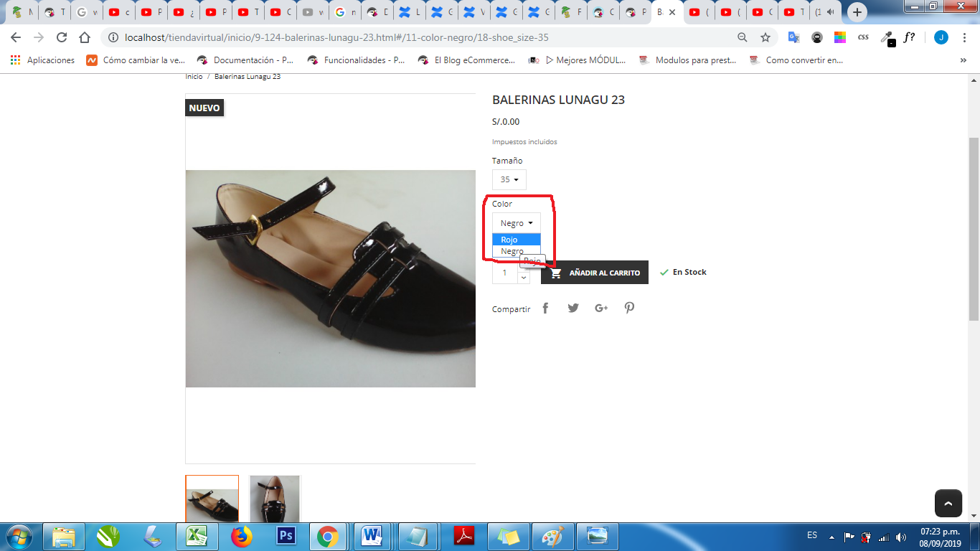Switch to the blue-icon tab labeled V
The height and width of the screenshot is (551, 980).
(x=473, y=12)
